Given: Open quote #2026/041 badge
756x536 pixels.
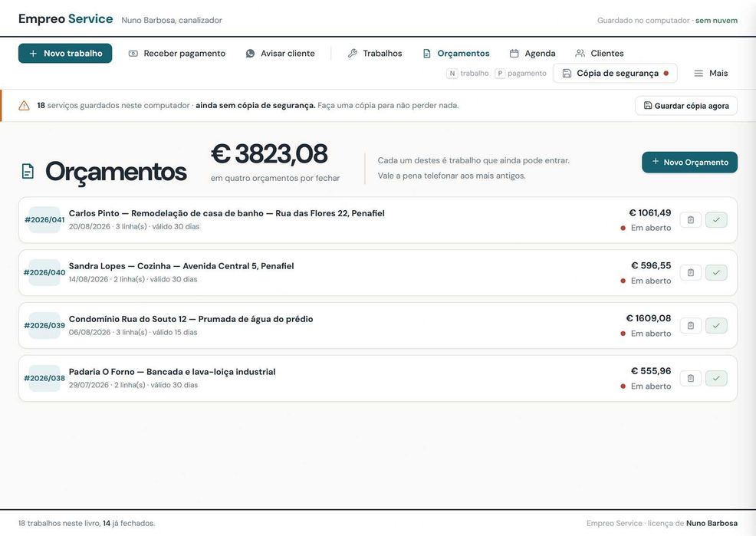Looking at the screenshot, I should [44, 220].
